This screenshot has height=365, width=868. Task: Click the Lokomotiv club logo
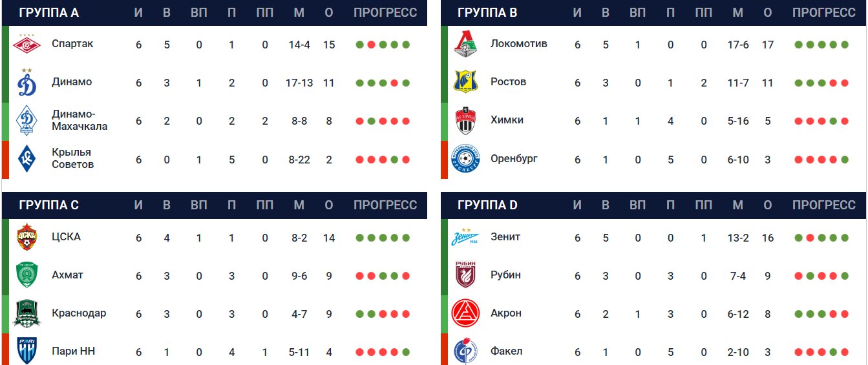tap(465, 44)
